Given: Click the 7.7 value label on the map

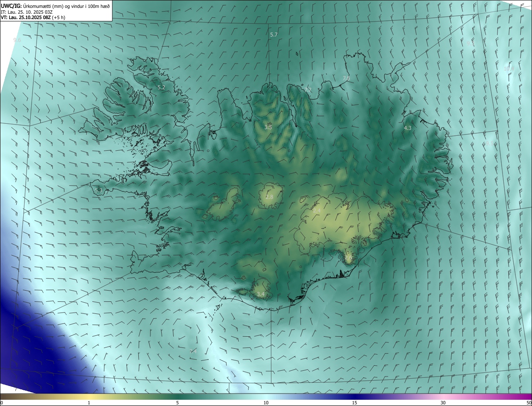Looking at the screenshot, I should click(308, 90).
